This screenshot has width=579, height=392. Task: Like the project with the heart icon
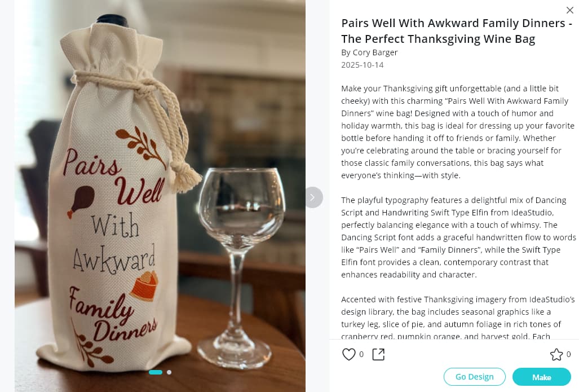pos(348,354)
